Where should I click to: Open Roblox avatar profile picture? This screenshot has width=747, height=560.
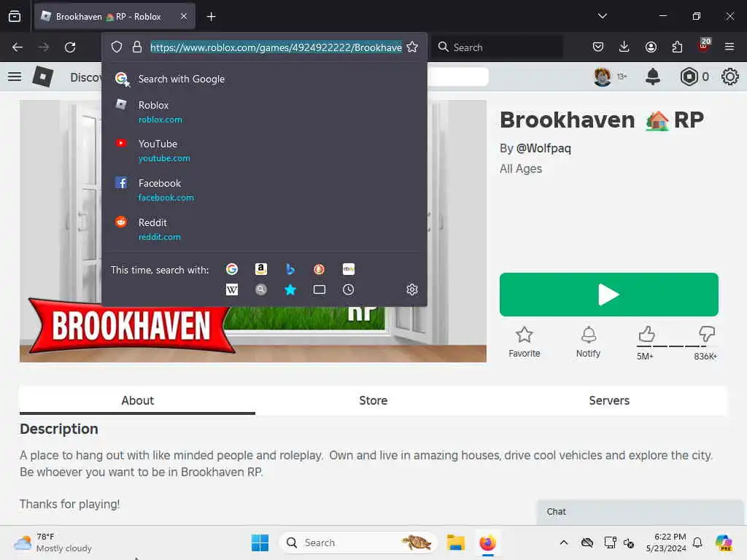(x=602, y=77)
